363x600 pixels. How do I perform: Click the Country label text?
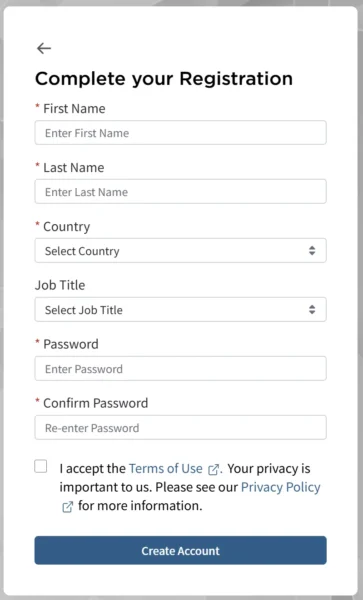coord(67,227)
